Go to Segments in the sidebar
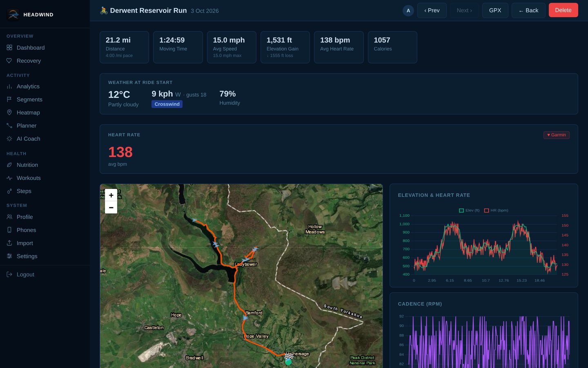The height and width of the screenshot is (368, 588). click(x=45, y=100)
